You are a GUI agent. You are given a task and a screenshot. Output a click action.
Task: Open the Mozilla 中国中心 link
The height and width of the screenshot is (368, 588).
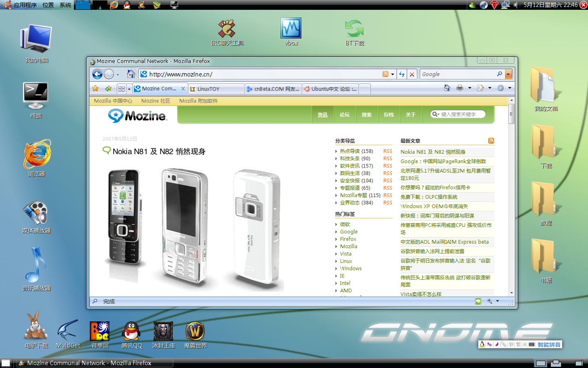tap(113, 101)
